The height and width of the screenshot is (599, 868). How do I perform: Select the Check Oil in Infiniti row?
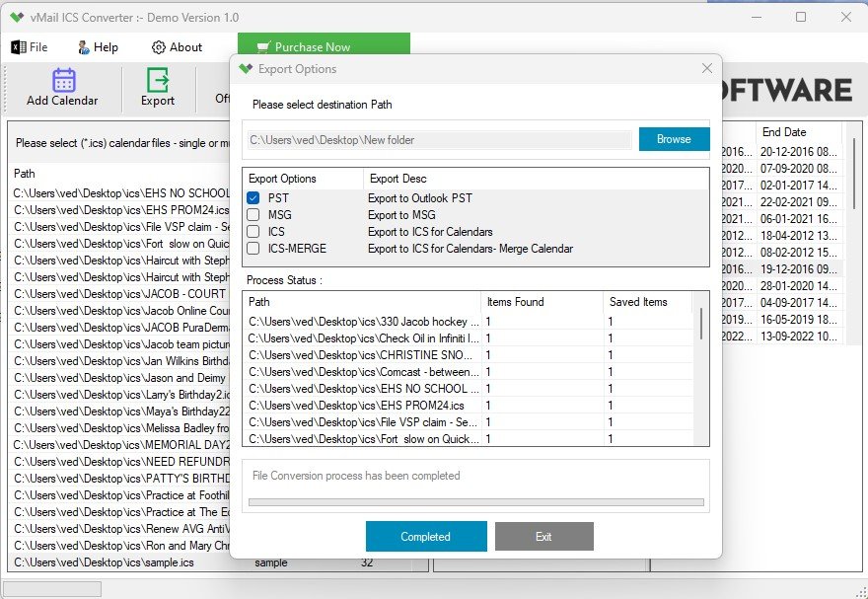coord(469,338)
